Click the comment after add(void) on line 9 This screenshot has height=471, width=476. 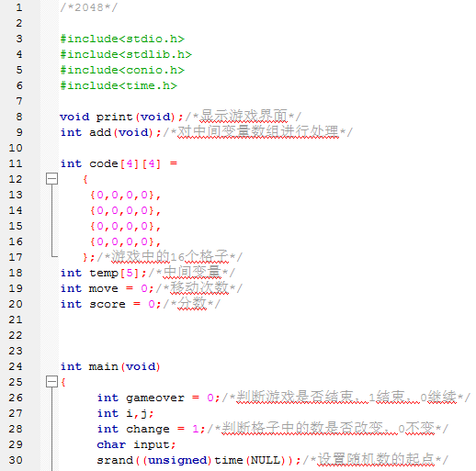258,132
